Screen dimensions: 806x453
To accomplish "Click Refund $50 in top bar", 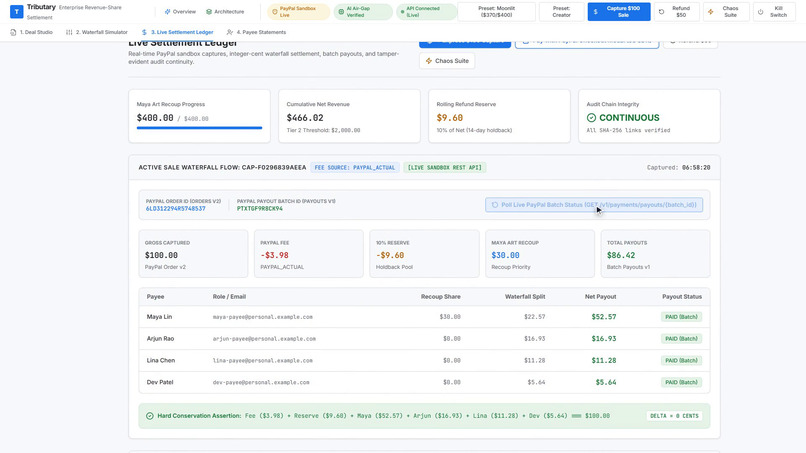I will pos(676,11).
